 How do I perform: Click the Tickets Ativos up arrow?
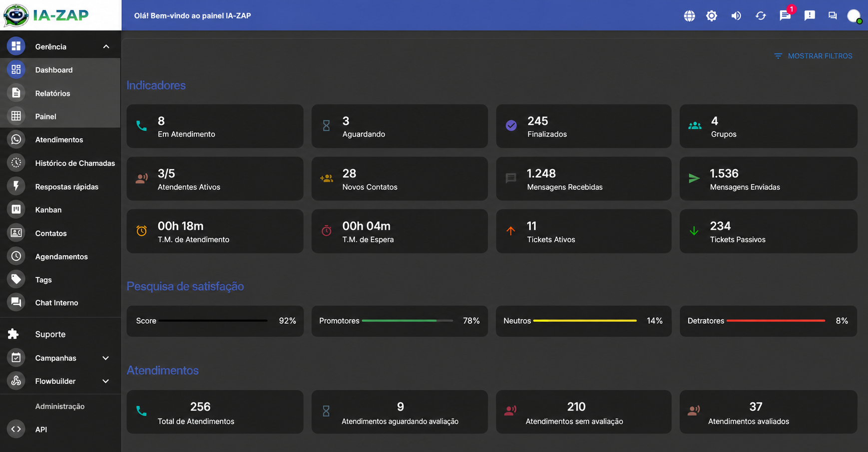(x=510, y=231)
